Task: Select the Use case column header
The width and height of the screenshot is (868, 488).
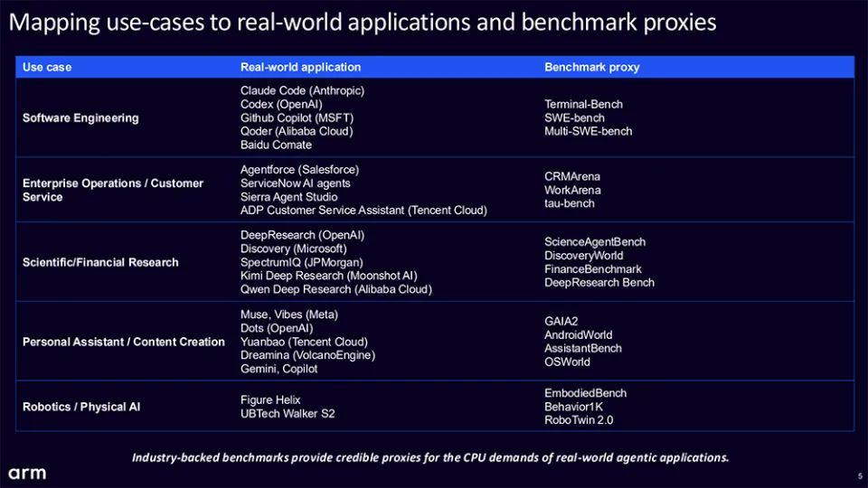Action: tap(47, 67)
